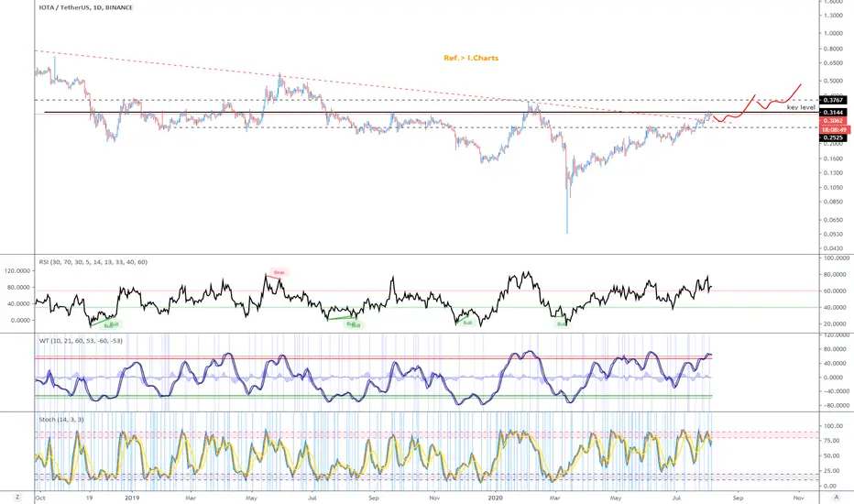The image size is (854, 504).
Task: Select the orange 'Ref.> I.Charts' text note
Action: (471, 58)
